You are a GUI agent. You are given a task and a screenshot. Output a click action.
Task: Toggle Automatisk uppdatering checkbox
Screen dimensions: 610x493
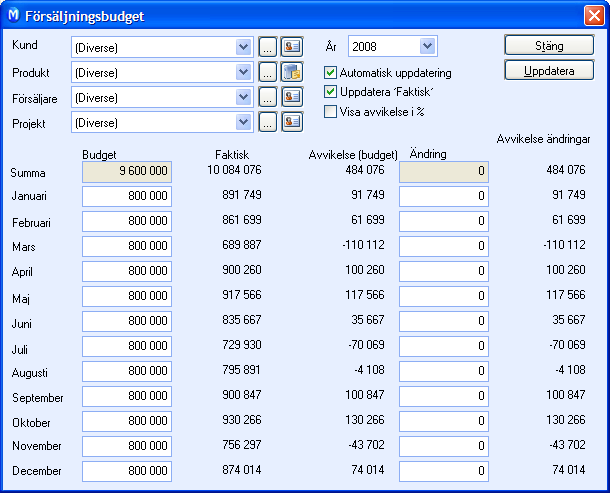click(330, 72)
